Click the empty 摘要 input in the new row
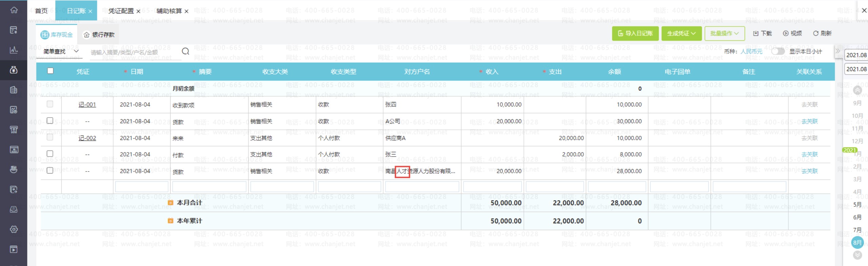The width and height of the screenshot is (868, 266). pyautogui.click(x=209, y=187)
